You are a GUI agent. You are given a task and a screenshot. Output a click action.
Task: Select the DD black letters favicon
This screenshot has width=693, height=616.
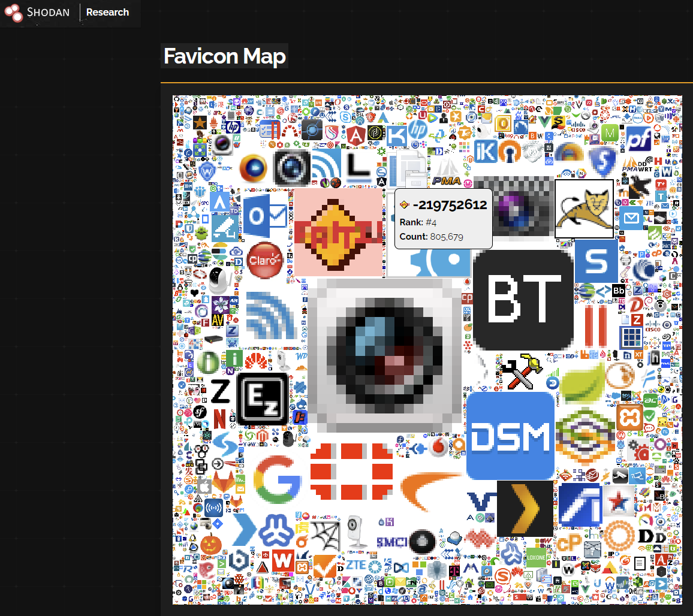click(x=652, y=536)
